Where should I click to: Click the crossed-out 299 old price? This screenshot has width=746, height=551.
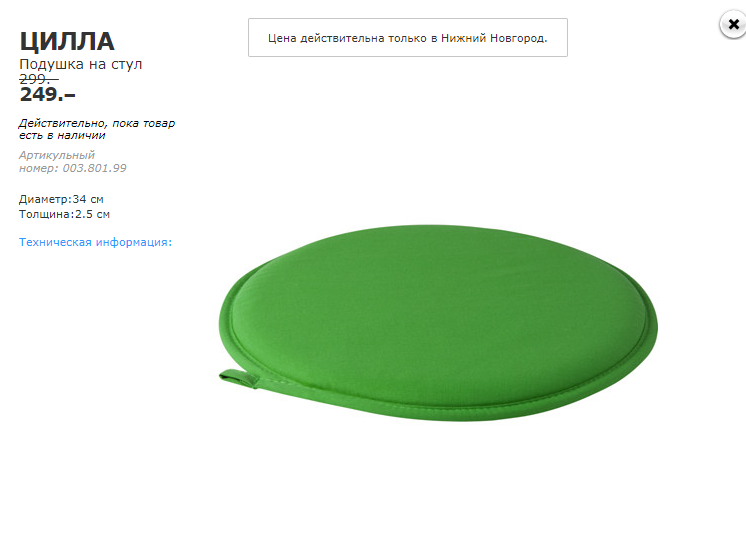click(x=38, y=78)
